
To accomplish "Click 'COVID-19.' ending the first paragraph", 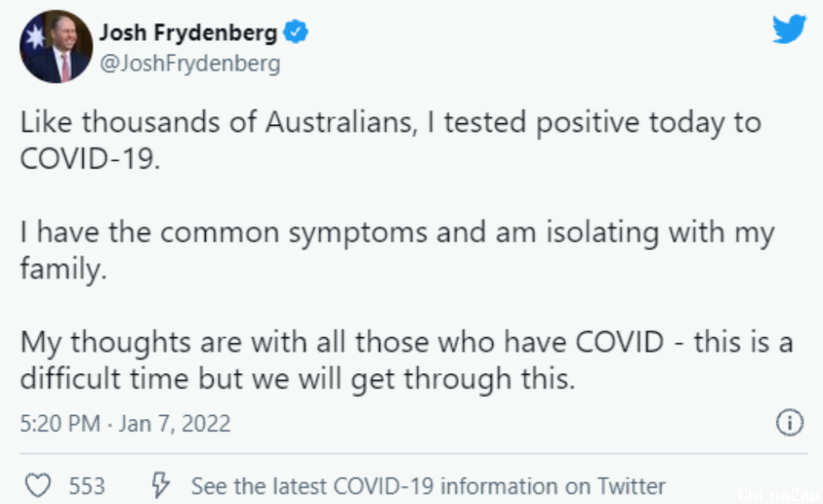I will click(x=90, y=158).
